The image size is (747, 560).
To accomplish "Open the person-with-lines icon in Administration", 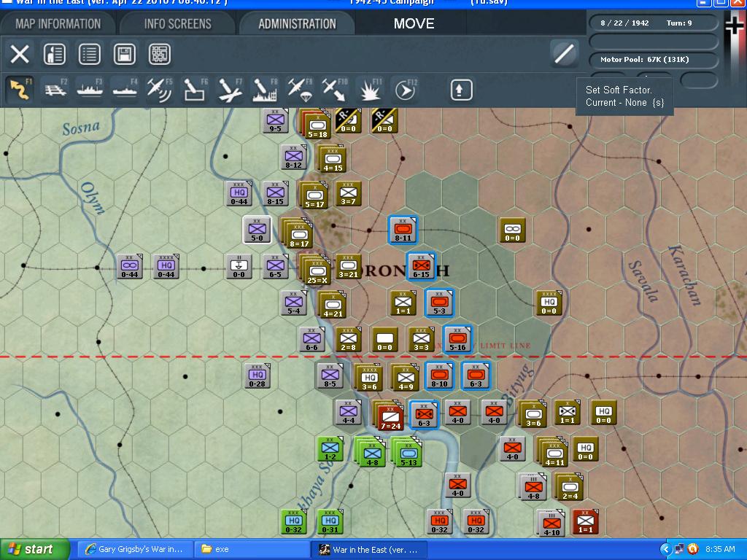I will (54, 54).
